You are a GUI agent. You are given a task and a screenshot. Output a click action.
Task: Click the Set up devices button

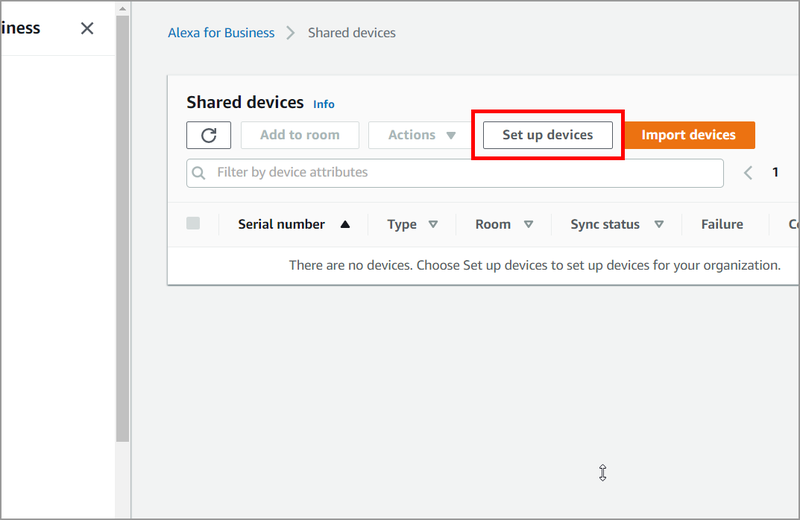click(547, 135)
